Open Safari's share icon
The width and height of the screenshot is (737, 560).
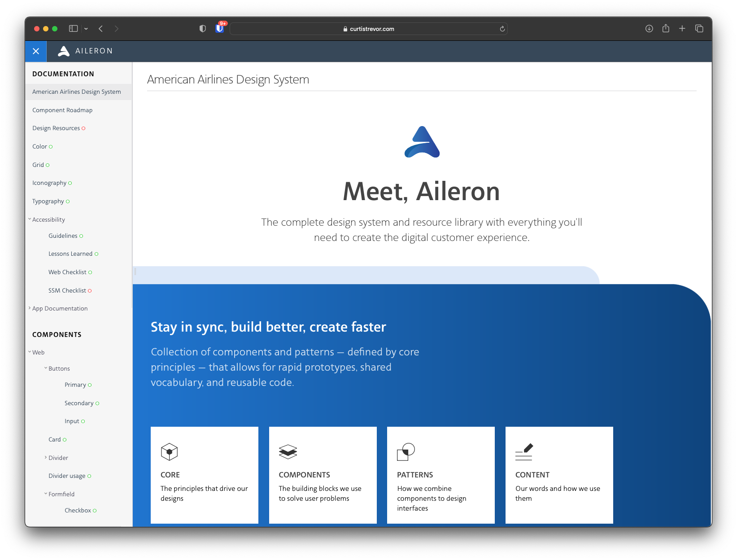coord(666,28)
